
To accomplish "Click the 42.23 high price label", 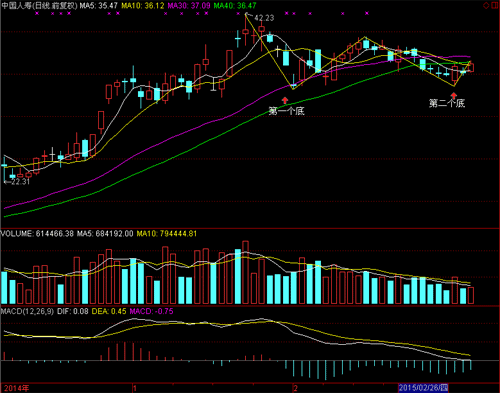I will pos(264,18).
